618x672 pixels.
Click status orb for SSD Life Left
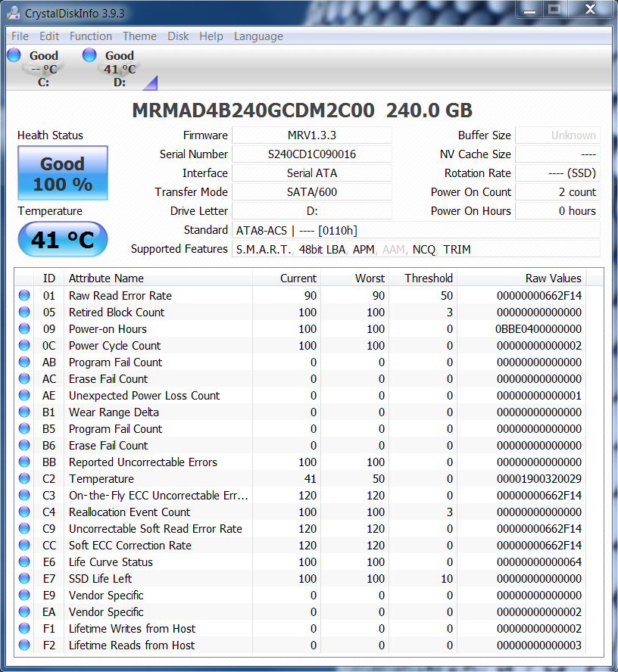click(24, 579)
